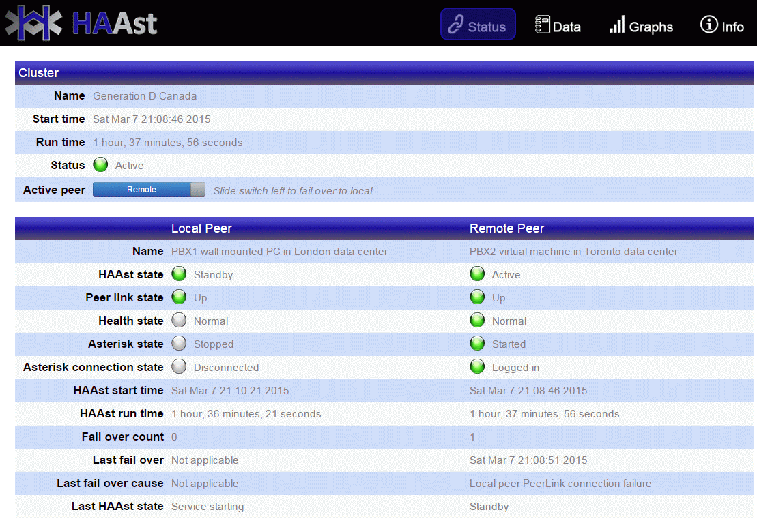The width and height of the screenshot is (757, 532).
Task: Switch to the Data tab
Action: [x=558, y=26]
